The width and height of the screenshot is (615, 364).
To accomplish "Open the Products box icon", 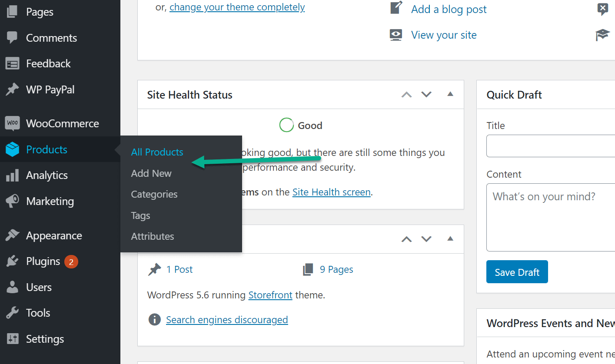I will (x=12, y=149).
